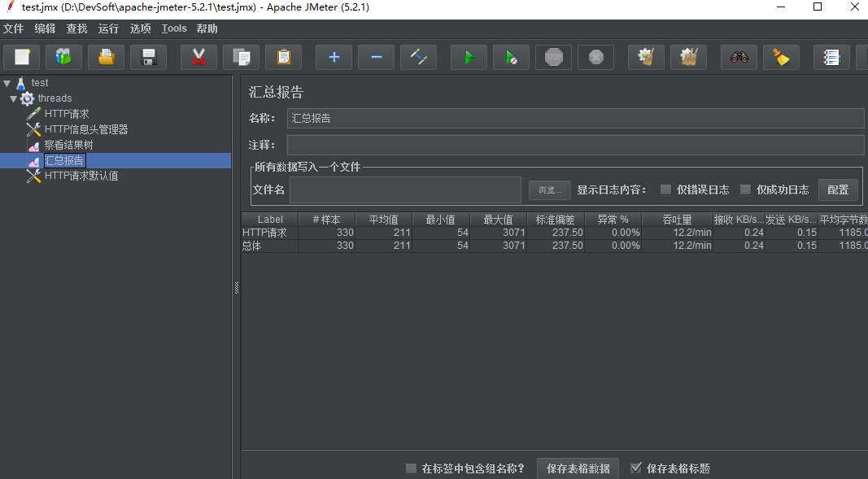Click the HTTP请求 row label in table
Image resolution: width=868 pixels, height=479 pixels.
click(270, 233)
